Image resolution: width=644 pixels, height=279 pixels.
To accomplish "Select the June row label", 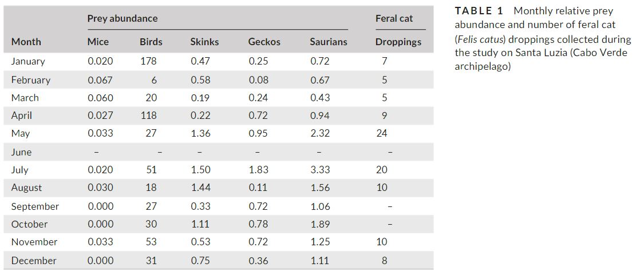I will (21, 152).
